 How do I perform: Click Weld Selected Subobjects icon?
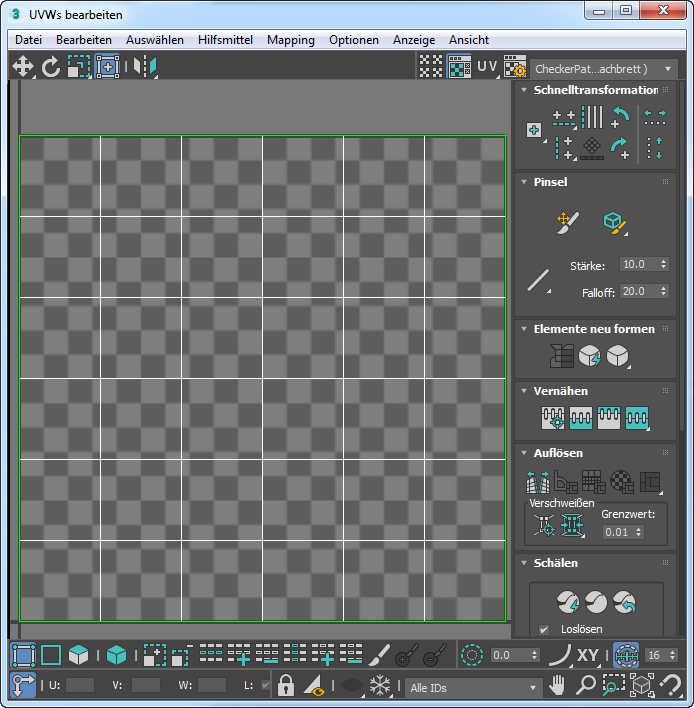click(572, 525)
